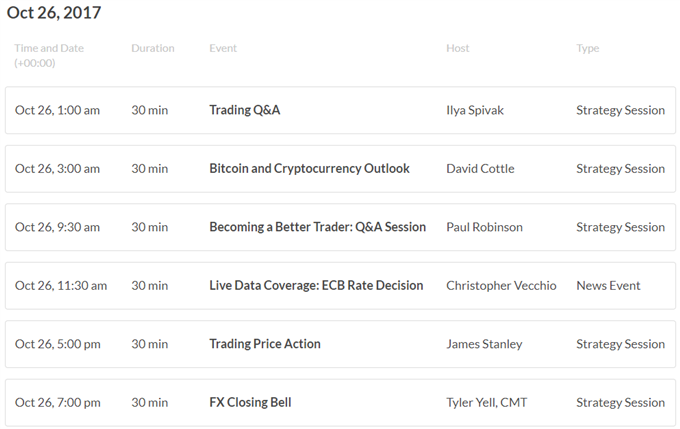Screen dimensions: 680x429
Task: Click the Duration column header
Action: pyautogui.click(x=153, y=48)
